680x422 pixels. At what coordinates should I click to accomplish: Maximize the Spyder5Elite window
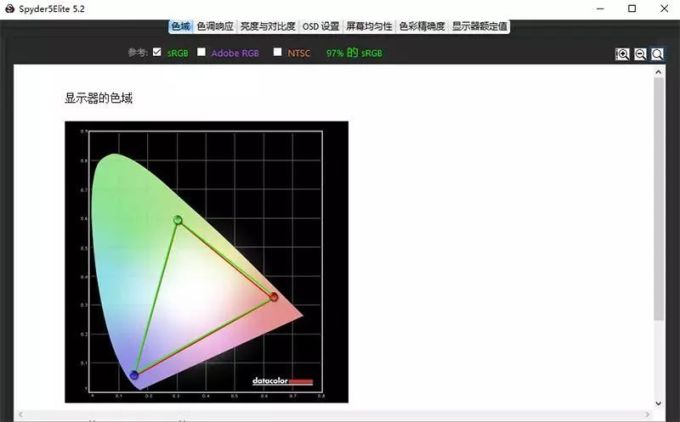(x=632, y=9)
